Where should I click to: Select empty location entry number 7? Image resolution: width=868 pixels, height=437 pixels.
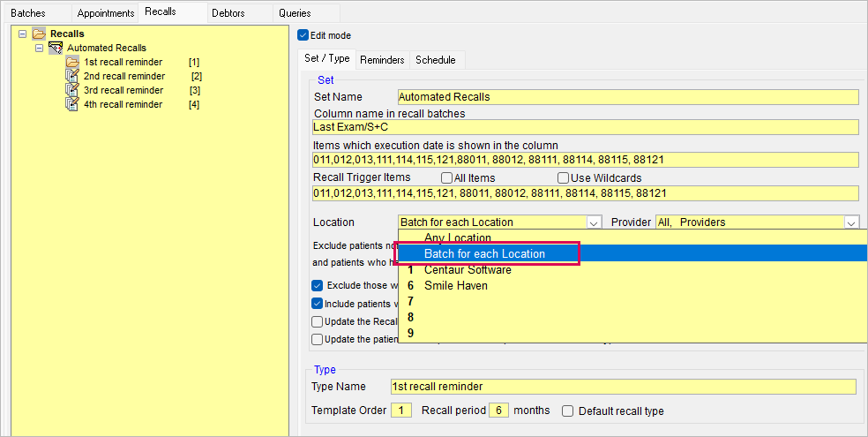pos(632,302)
